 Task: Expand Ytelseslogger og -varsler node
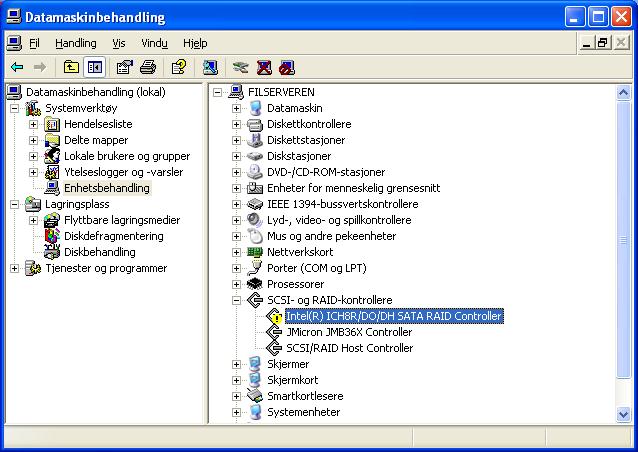[x=33, y=172]
